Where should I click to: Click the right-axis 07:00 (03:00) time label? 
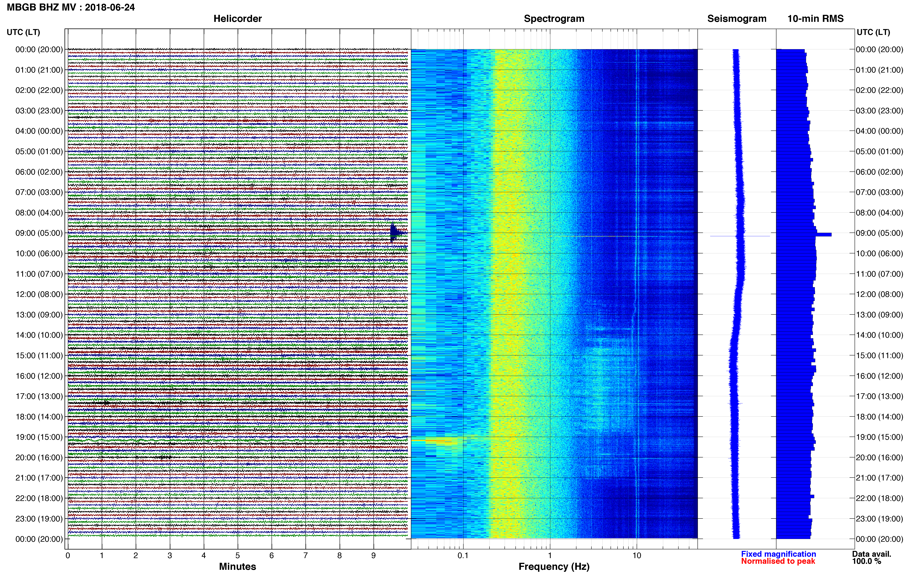(879, 192)
